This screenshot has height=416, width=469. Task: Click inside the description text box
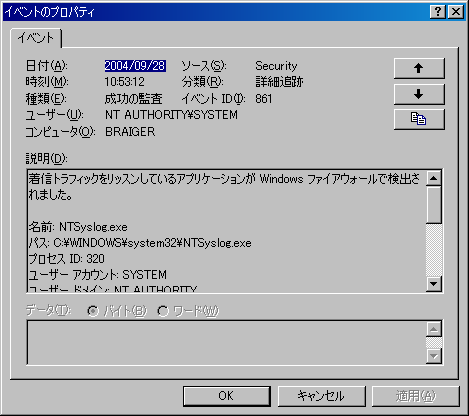pyautogui.click(x=226, y=231)
